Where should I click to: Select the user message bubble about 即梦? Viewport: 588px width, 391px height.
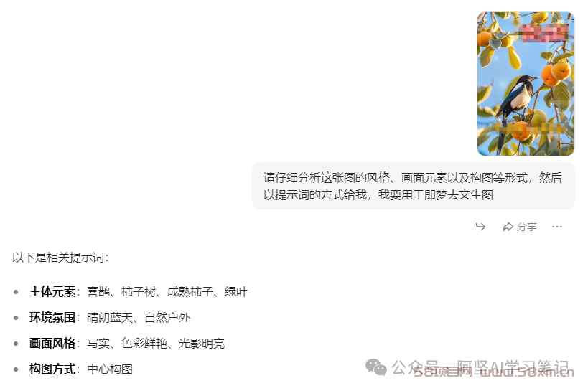click(414, 186)
